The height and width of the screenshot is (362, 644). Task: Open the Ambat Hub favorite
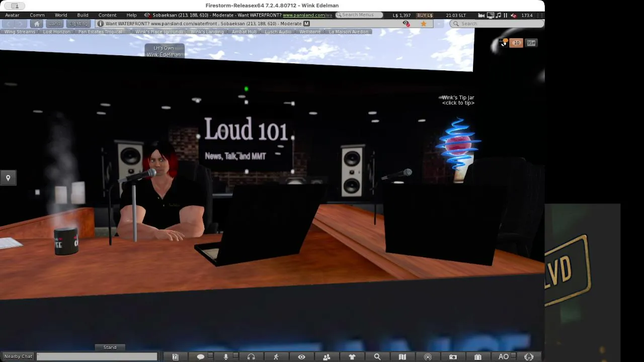(244, 32)
